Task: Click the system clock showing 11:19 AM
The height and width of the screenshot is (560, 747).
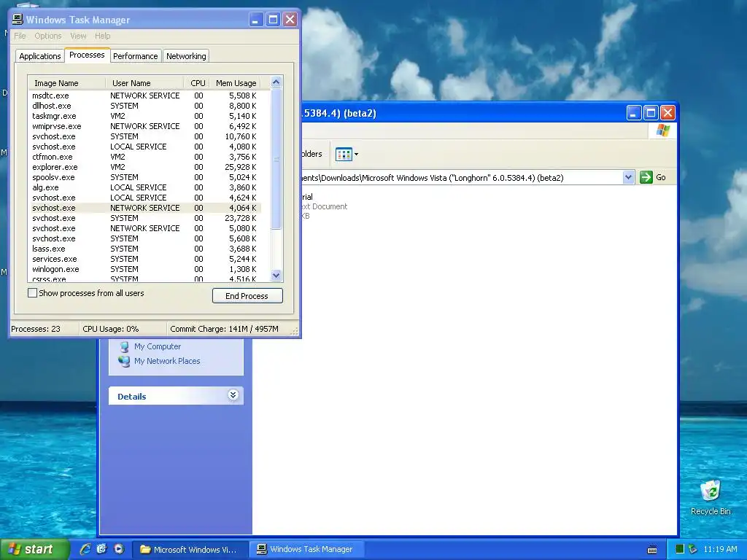Action: [x=720, y=549]
